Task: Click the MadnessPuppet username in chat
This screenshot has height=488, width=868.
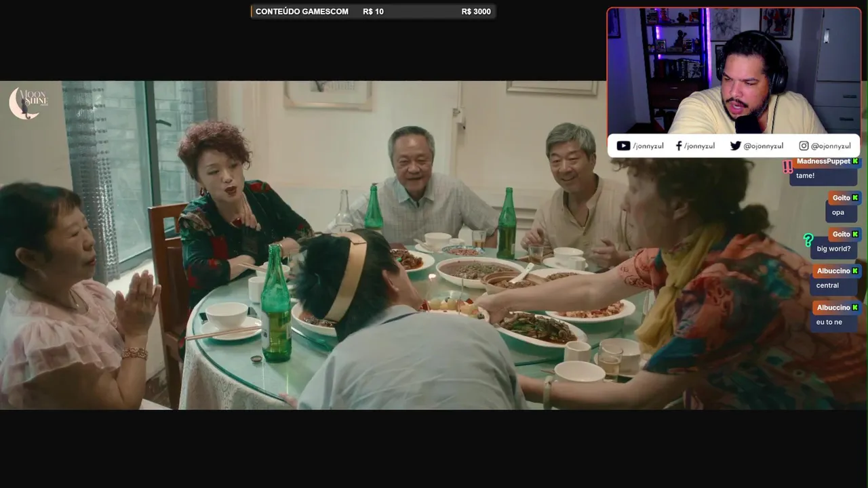Action: [823, 161]
